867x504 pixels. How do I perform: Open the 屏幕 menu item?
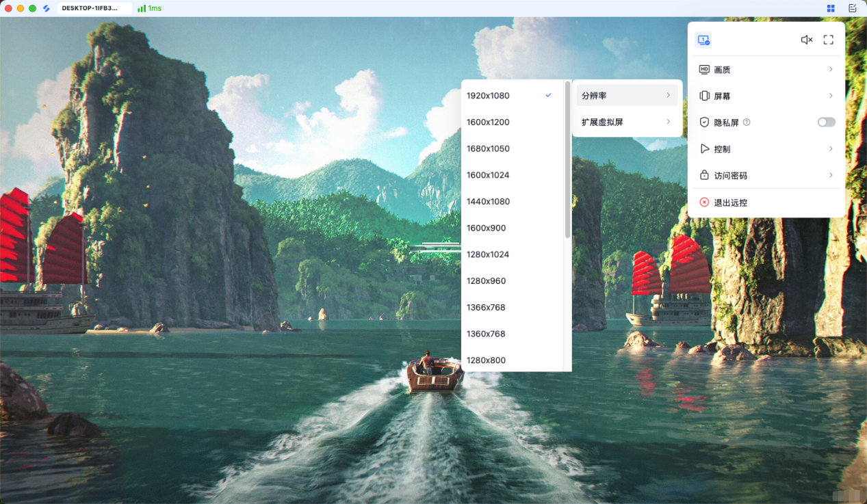pyautogui.click(x=766, y=96)
